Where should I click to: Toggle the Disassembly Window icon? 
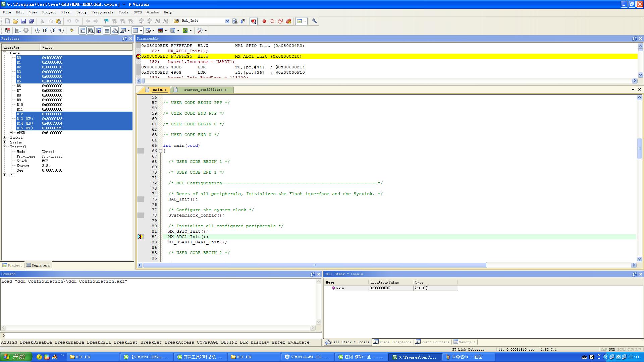coord(91,31)
